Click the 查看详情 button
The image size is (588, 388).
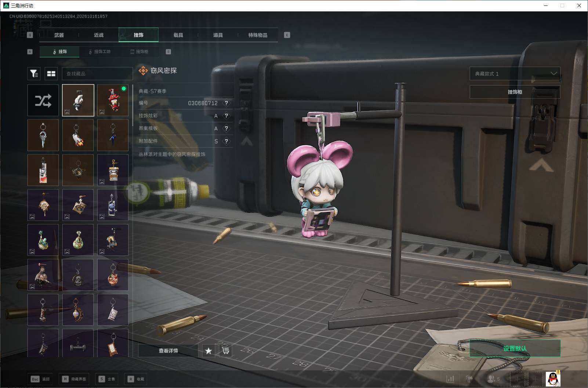pos(168,351)
